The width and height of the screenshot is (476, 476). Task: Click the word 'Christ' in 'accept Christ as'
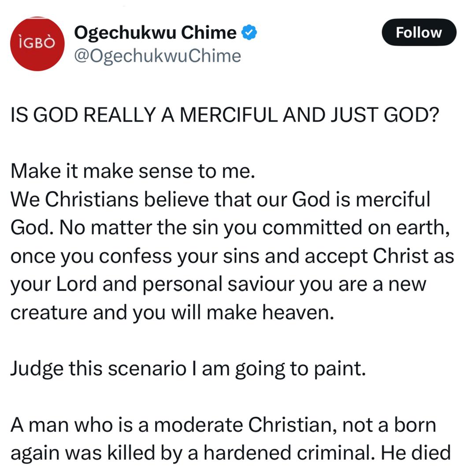(400, 256)
